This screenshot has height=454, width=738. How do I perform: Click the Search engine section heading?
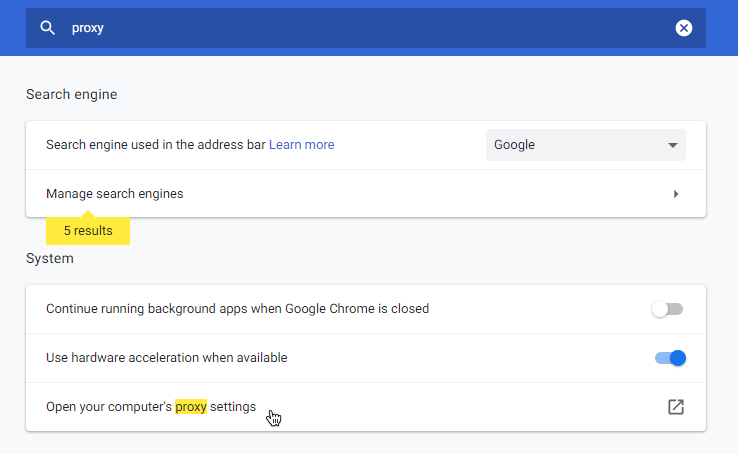coord(72,95)
